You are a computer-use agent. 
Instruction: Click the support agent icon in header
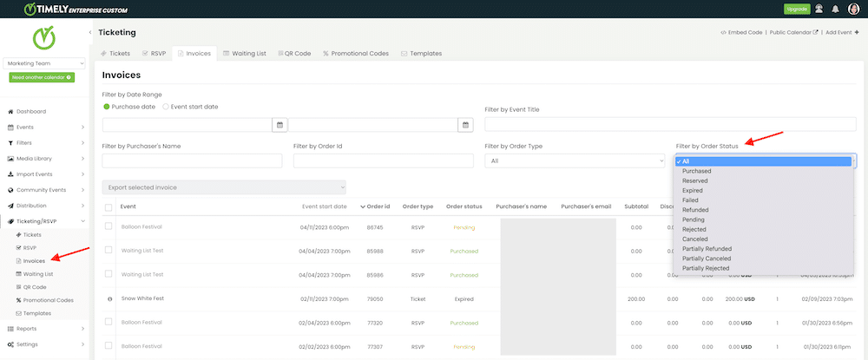pos(819,9)
